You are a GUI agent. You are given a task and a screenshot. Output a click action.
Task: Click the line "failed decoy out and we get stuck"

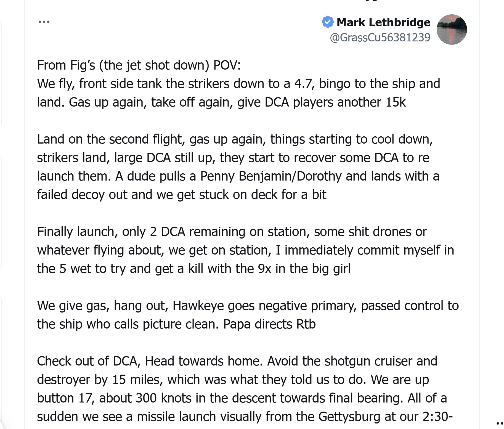point(182,195)
